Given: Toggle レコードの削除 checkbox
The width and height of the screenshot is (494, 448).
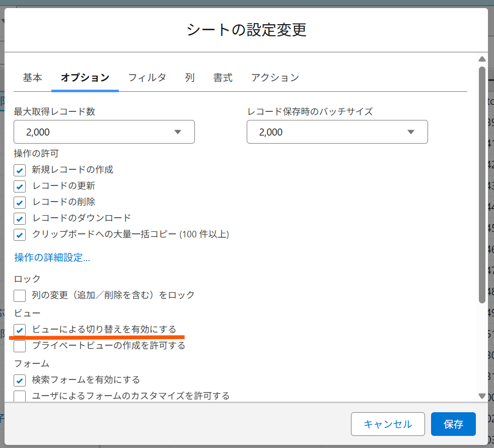Looking at the screenshot, I should 20,203.
